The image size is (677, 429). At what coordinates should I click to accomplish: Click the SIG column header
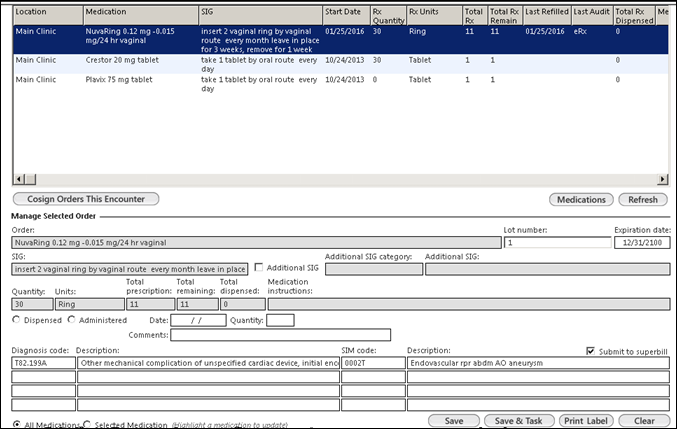(x=260, y=16)
